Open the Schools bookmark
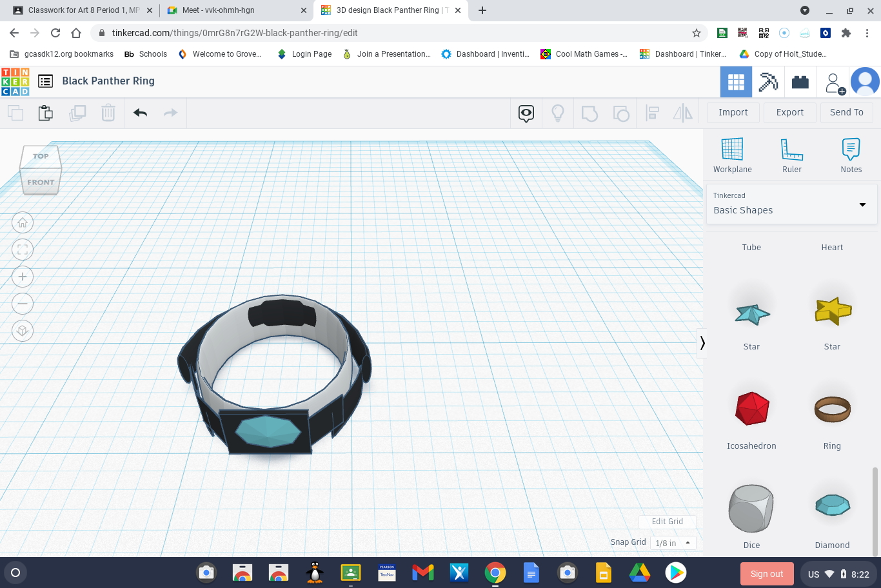881x588 pixels. pos(146,54)
